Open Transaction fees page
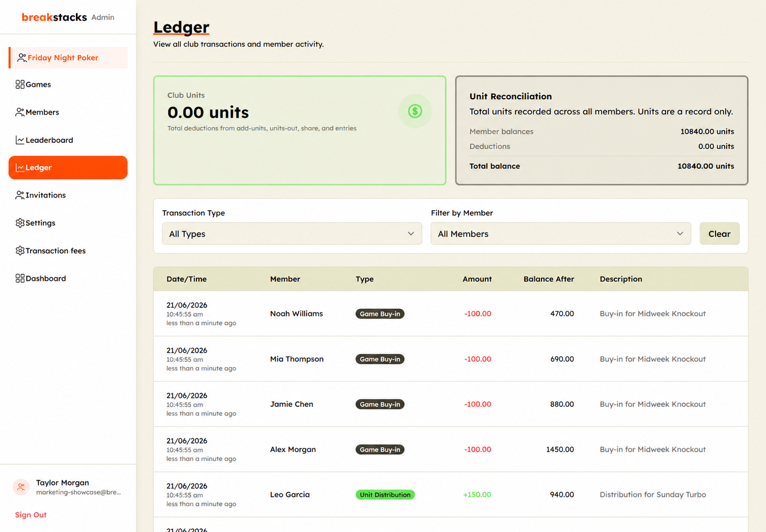 coord(68,250)
